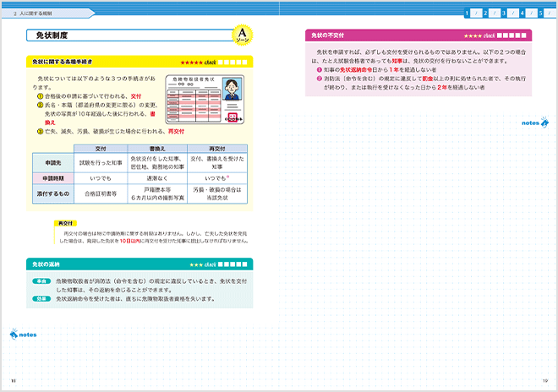Screen dimensions: 558x392
Task: Click the yellow A zone badge
Action: click(243, 36)
